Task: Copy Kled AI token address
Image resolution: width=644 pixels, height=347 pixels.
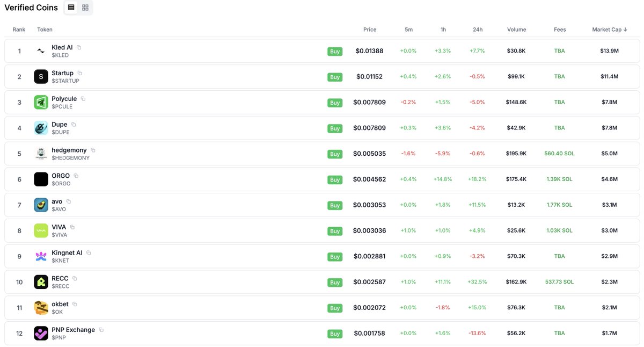Action: 79,47
